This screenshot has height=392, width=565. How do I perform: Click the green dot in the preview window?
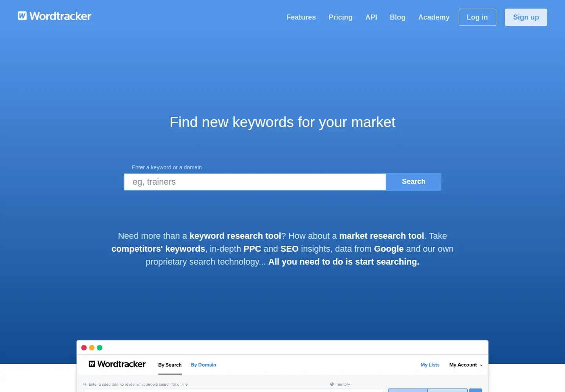point(100,348)
